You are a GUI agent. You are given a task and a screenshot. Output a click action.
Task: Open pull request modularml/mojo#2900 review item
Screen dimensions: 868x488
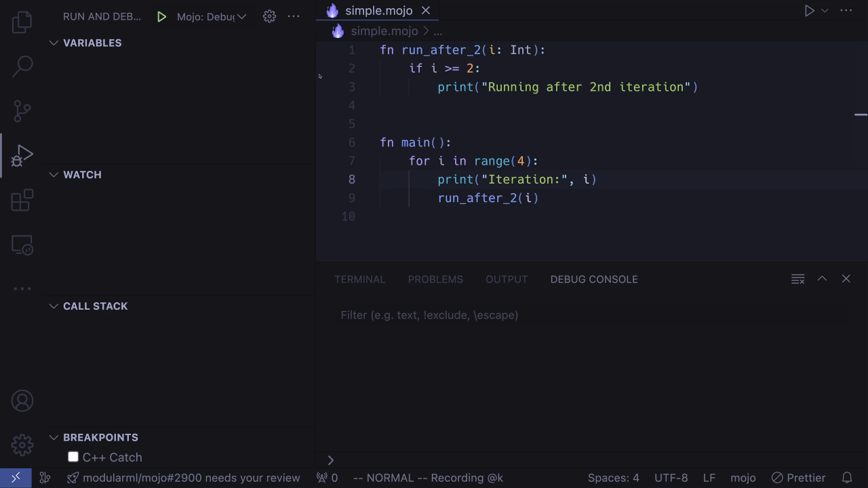[184, 478]
